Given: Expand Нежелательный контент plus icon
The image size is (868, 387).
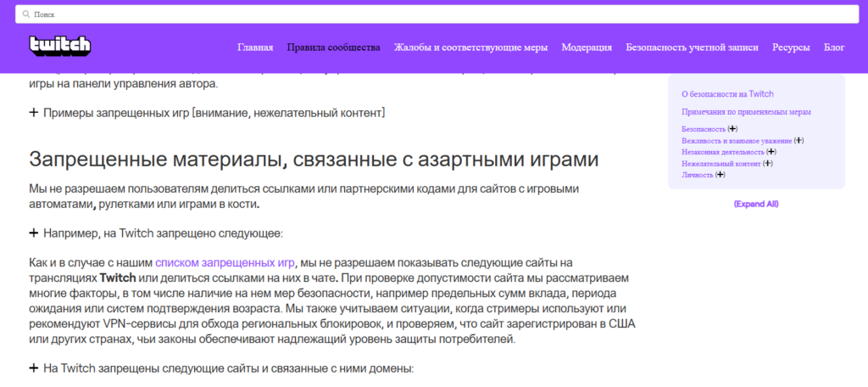Looking at the screenshot, I should pos(768,163).
